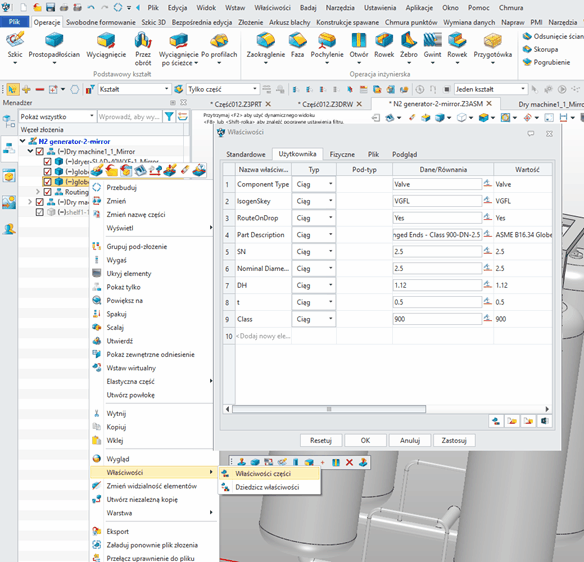
Task: Click the red X icon in floating toolbar
Action: click(x=349, y=462)
